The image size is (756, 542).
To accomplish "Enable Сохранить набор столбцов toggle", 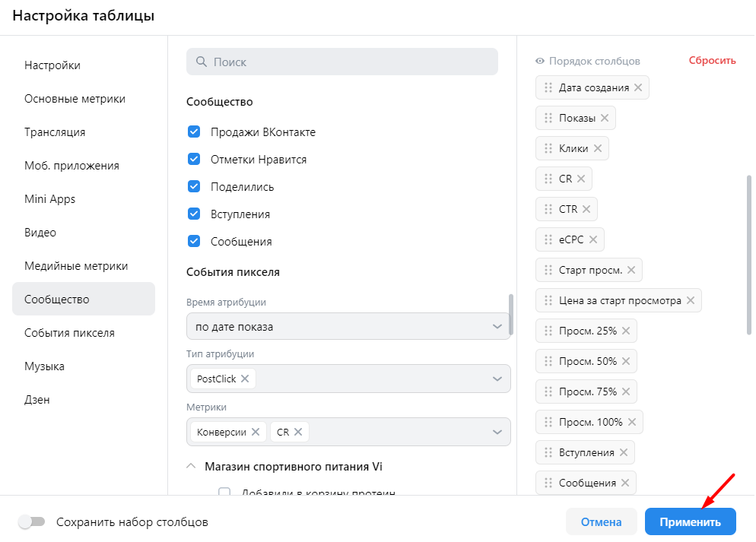I will [x=33, y=522].
